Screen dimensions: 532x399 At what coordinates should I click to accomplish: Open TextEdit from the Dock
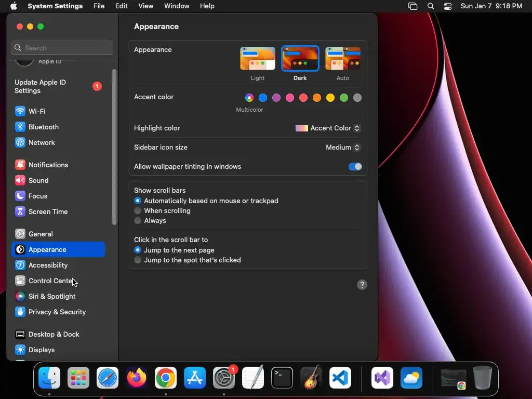coord(253,378)
